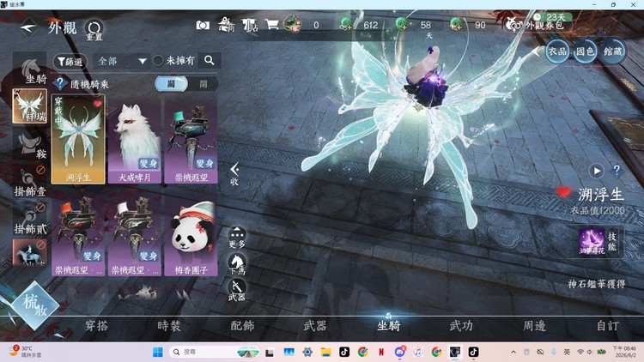Open Netflix from the taskbar

(381, 352)
